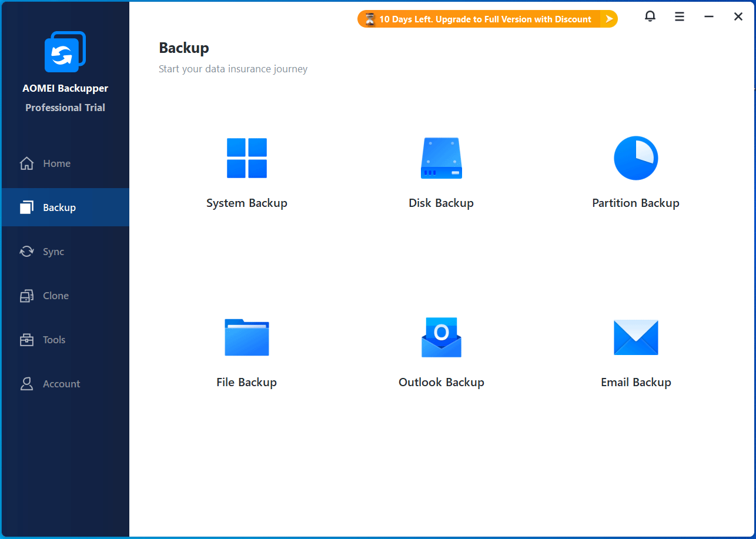
Task: Click the Clone icon in sidebar
Action: pyautogui.click(x=27, y=296)
